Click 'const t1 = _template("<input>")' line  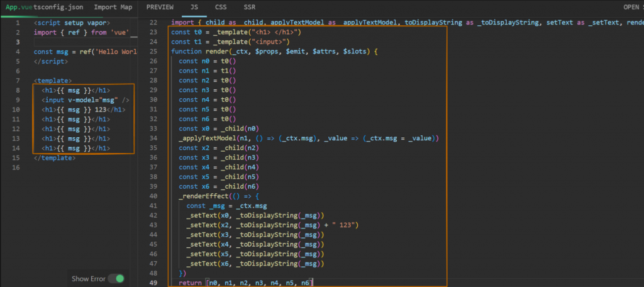[x=231, y=42]
